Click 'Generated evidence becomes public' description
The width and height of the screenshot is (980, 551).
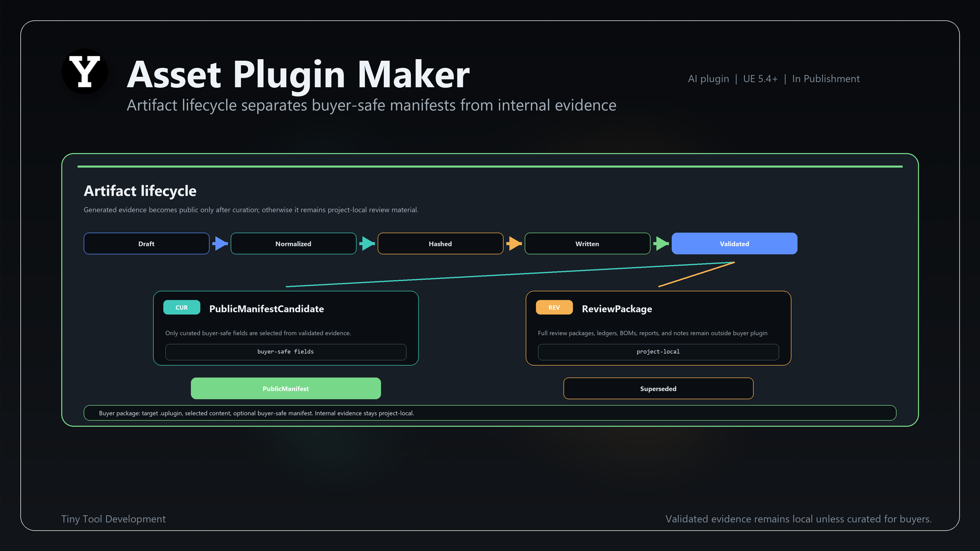[251, 210]
